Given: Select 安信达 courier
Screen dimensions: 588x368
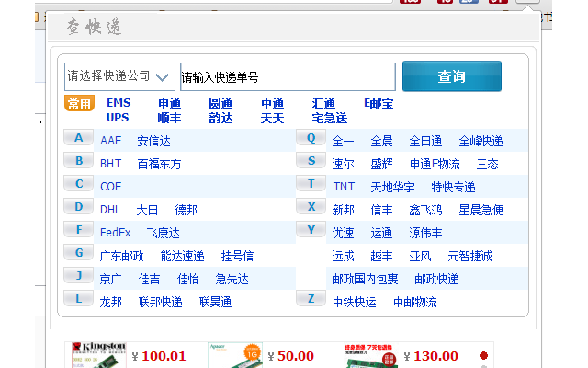Looking at the screenshot, I should pyautogui.click(x=153, y=141).
